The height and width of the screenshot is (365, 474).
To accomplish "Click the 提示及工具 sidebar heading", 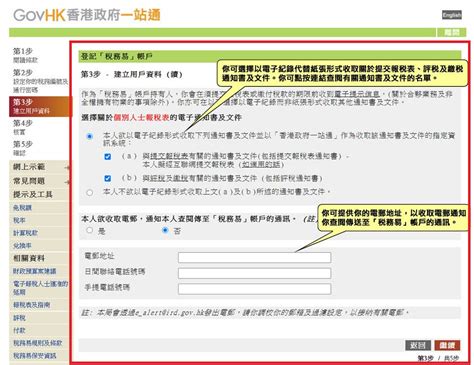I will point(33,194).
